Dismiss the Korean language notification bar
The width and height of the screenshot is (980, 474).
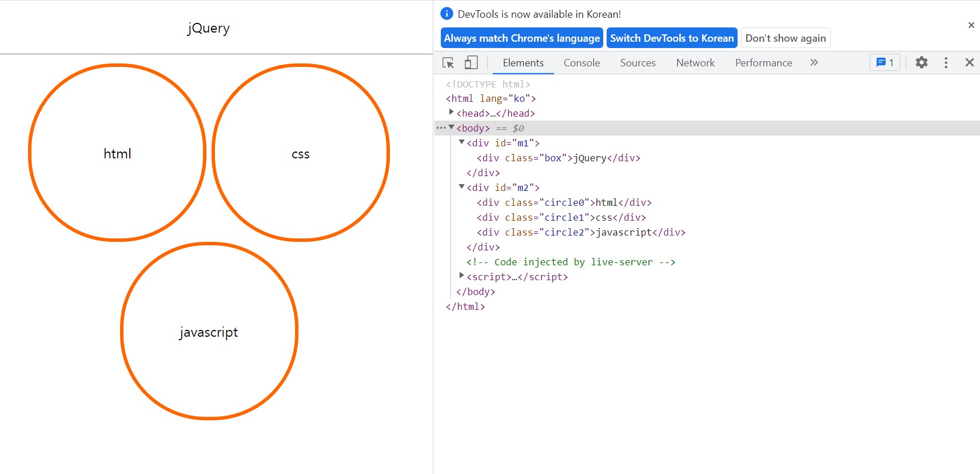coord(971,25)
